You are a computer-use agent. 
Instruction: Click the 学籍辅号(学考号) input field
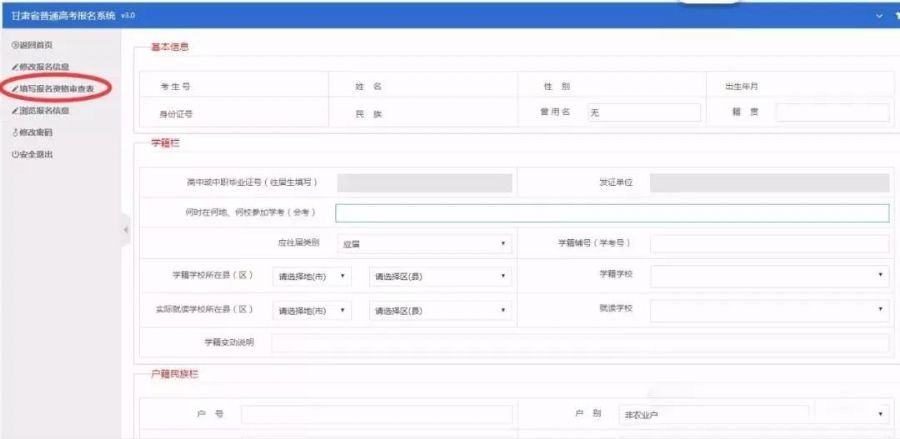click(x=770, y=243)
